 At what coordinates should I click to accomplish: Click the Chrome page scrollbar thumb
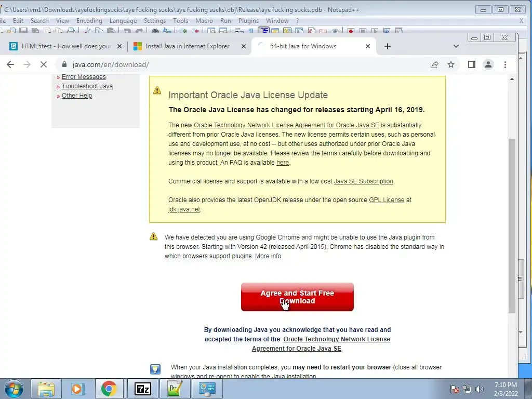tap(512, 225)
